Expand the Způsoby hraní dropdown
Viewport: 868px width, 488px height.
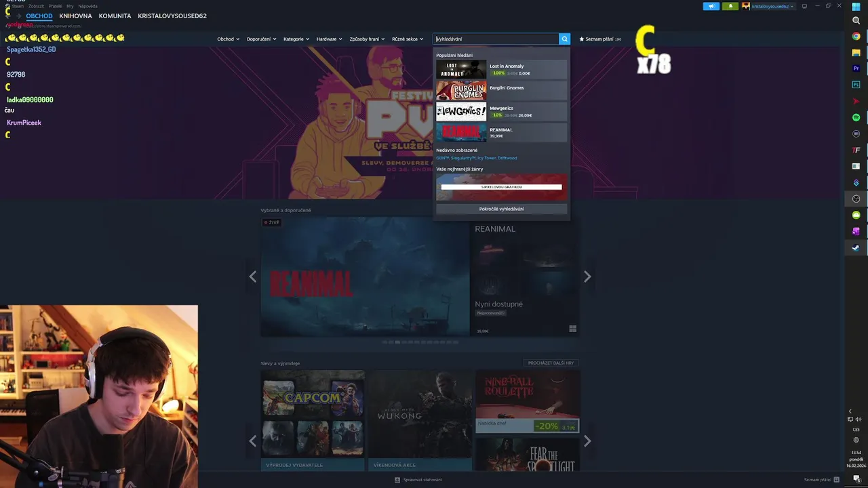point(367,39)
